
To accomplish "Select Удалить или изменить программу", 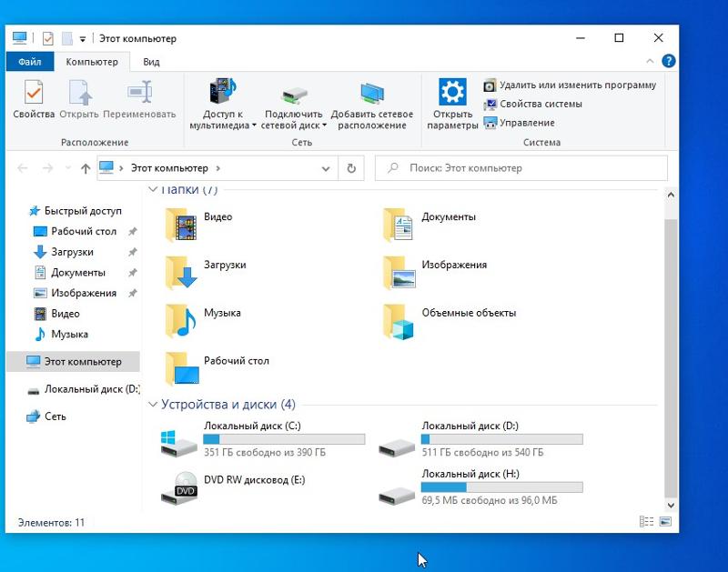I will pyautogui.click(x=570, y=85).
